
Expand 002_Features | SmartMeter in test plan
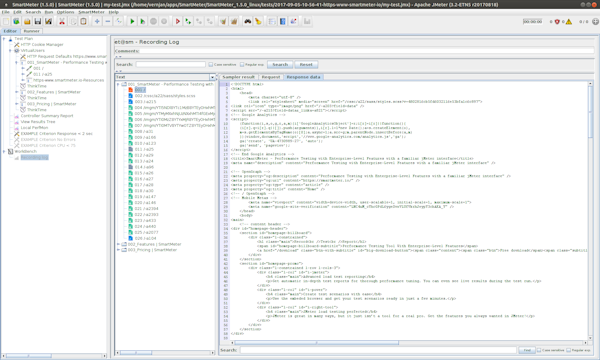[x=16, y=92]
